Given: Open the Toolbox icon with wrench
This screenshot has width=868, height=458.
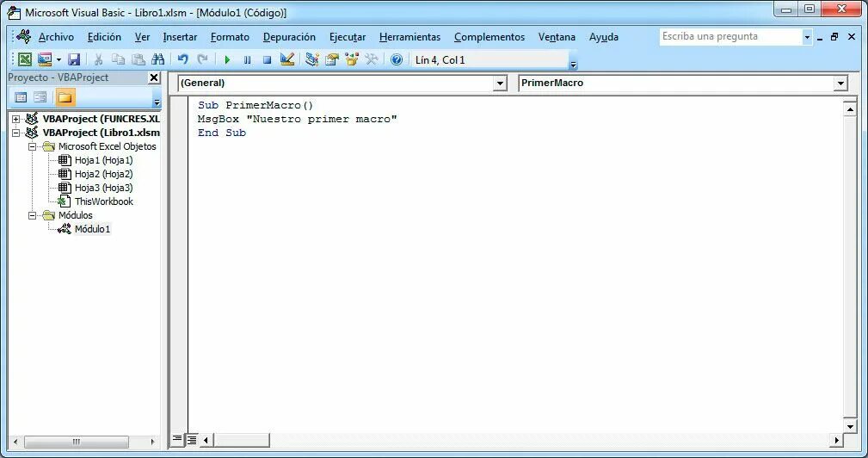Looking at the screenshot, I should tap(372, 59).
